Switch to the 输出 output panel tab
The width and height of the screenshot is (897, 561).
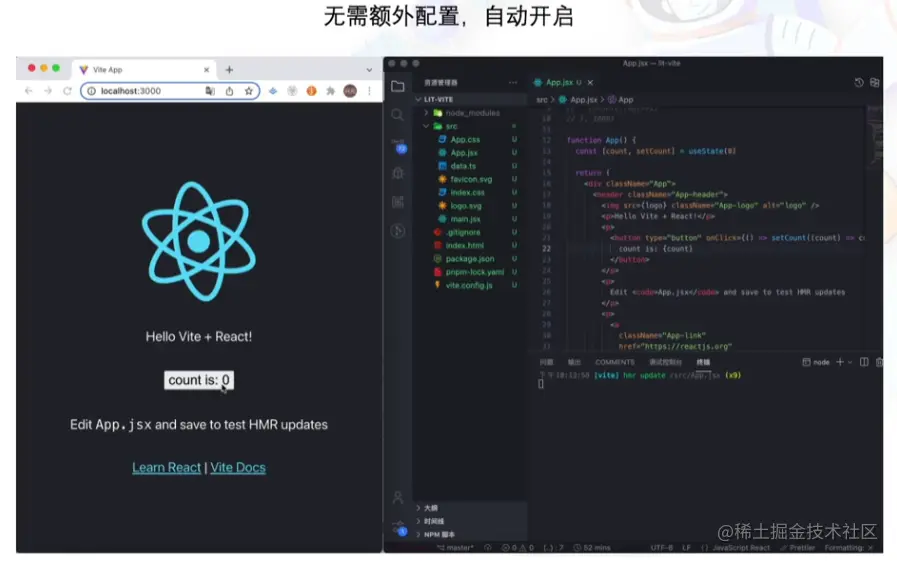coord(574,362)
